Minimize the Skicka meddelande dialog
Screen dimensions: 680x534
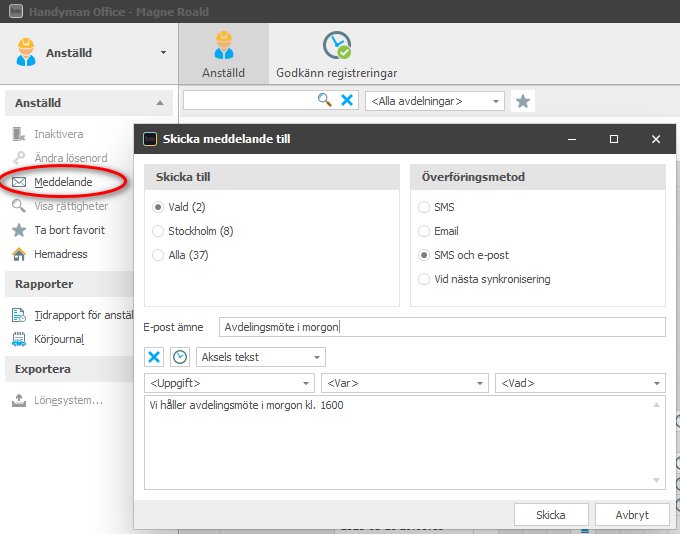point(572,139)
